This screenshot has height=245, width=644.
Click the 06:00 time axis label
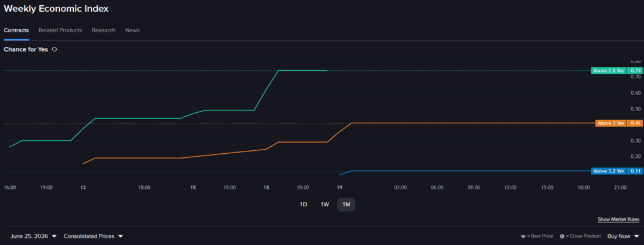pos(437,188)
